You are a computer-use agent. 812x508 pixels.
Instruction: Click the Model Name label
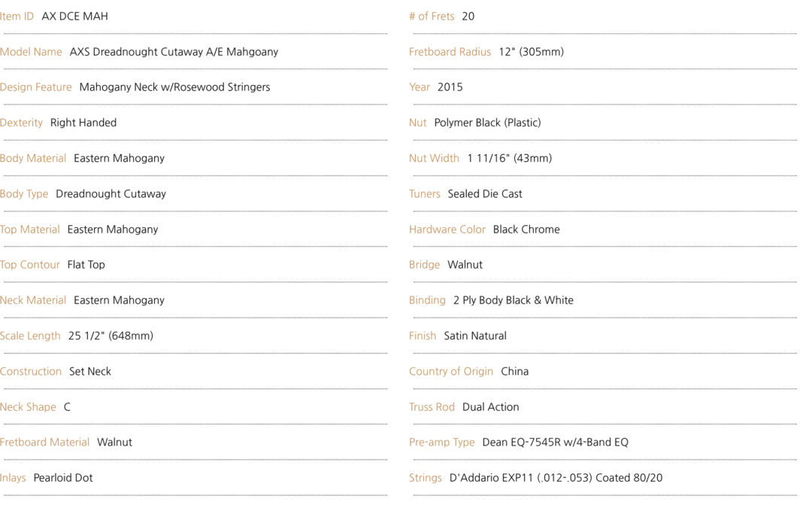(31, 52)
